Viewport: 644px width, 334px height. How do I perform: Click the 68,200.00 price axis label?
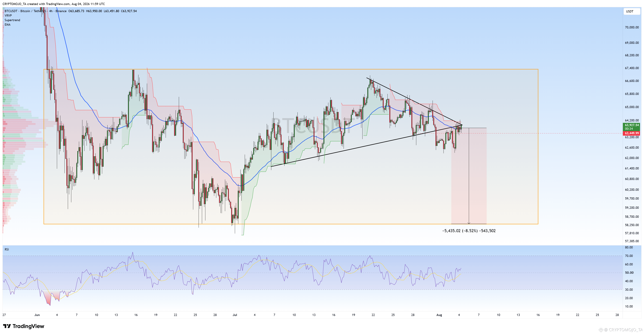point(632,55)
